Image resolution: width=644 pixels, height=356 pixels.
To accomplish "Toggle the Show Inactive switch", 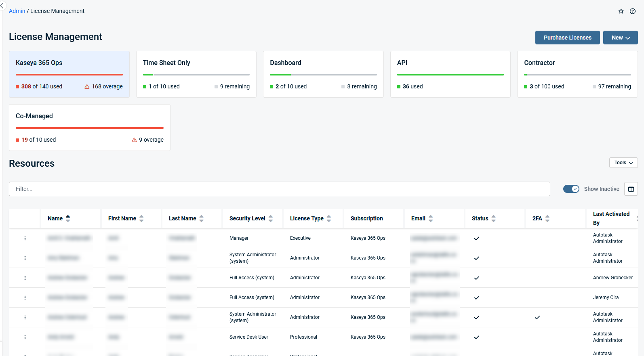I will (x=571, y=189).
